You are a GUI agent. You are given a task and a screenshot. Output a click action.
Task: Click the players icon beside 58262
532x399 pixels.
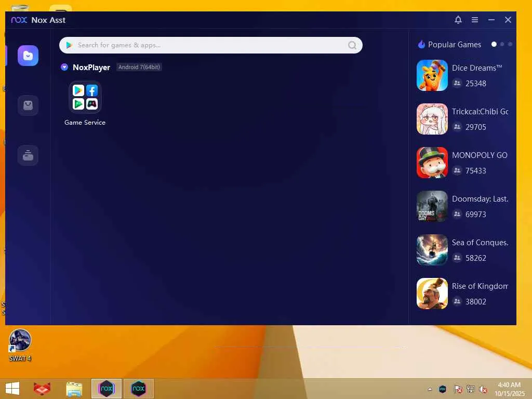click(457, 258)
